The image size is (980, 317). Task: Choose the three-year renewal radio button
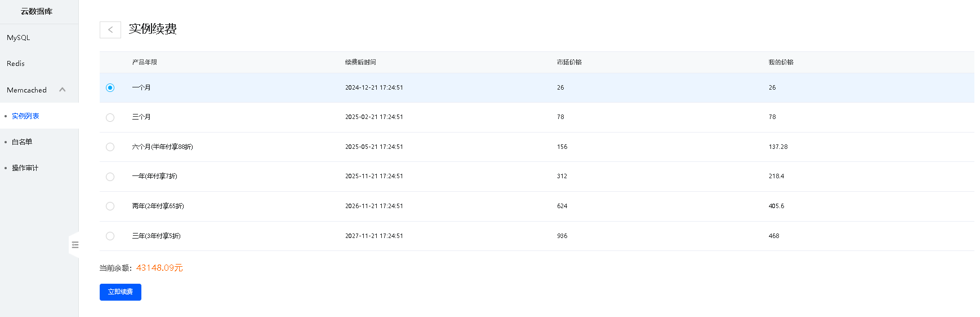coord(110,236)
